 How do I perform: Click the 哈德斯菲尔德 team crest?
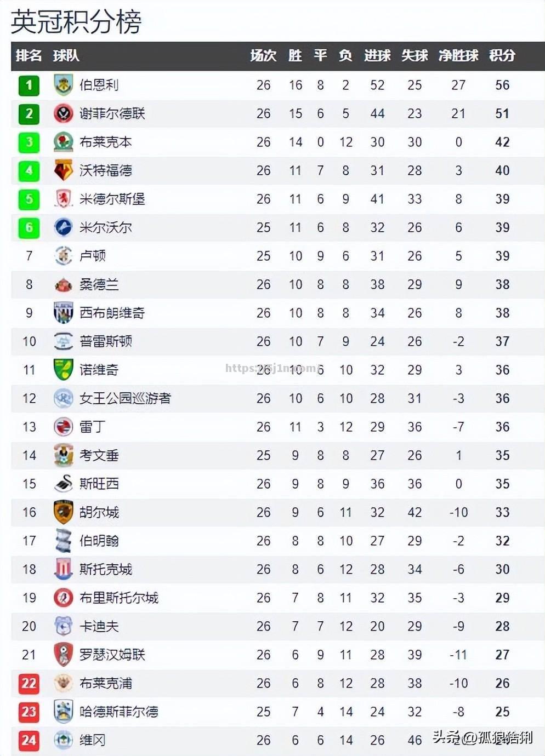(64, 712)
